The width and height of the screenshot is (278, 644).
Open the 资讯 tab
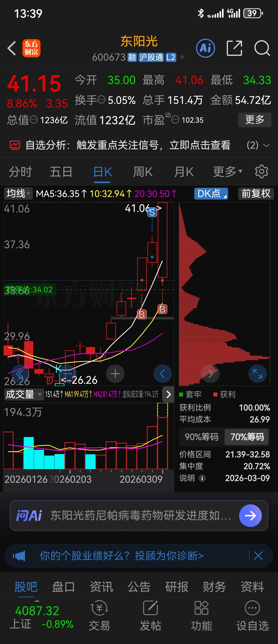(x=101, y=587)
